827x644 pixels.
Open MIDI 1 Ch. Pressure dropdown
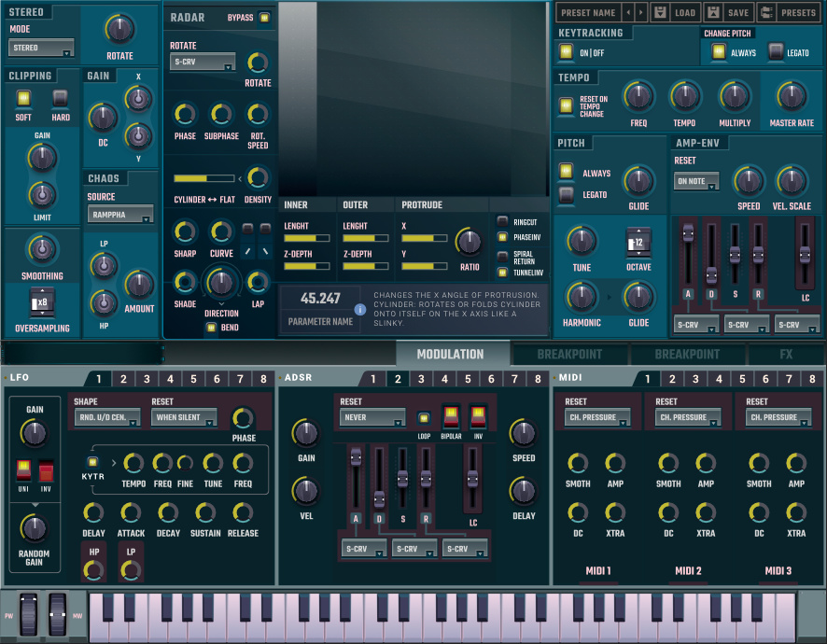[597, 417]
